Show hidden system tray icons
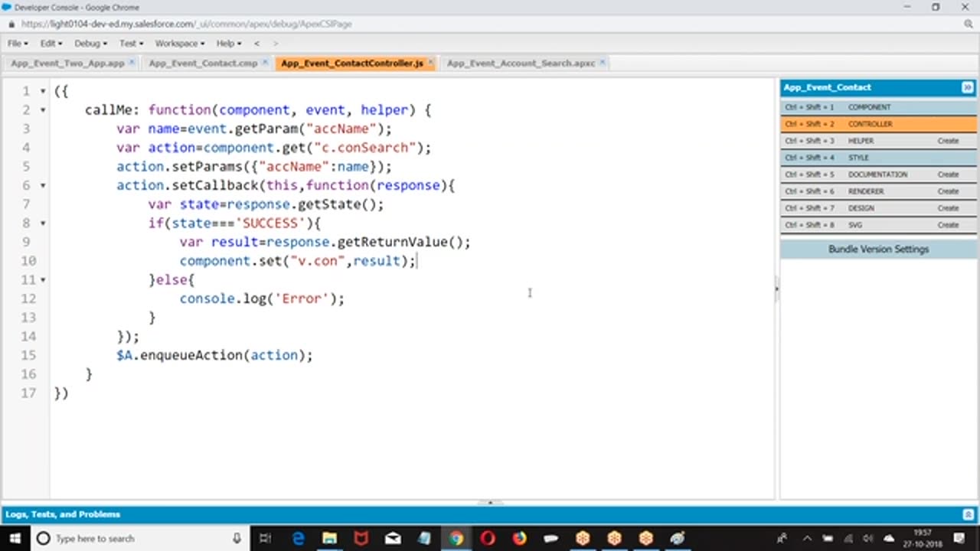 click(807, 538)
